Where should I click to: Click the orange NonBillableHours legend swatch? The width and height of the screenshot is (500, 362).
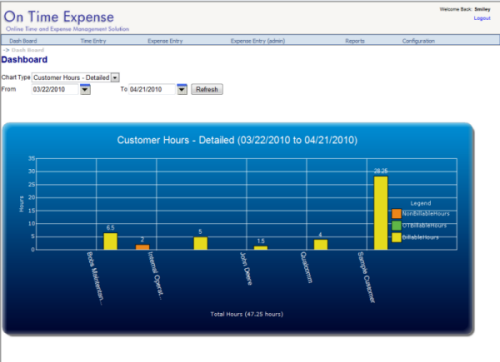coord(396,214)
